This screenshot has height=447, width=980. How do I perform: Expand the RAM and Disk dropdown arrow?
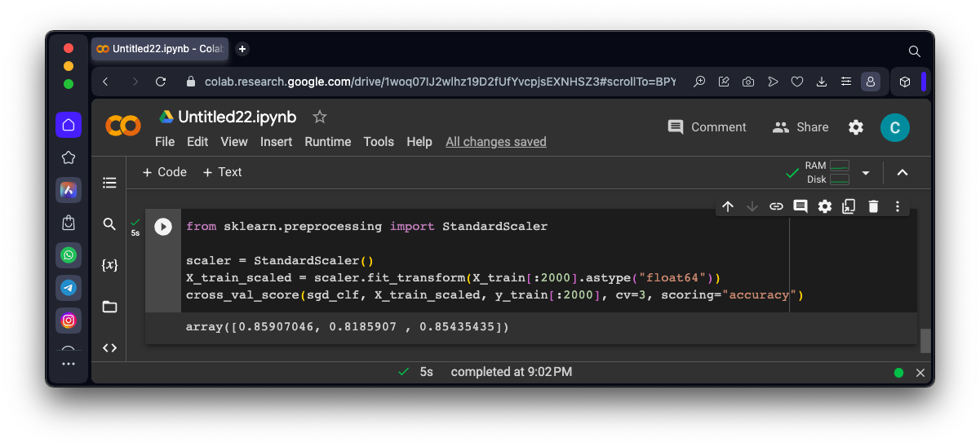(866, 173)
